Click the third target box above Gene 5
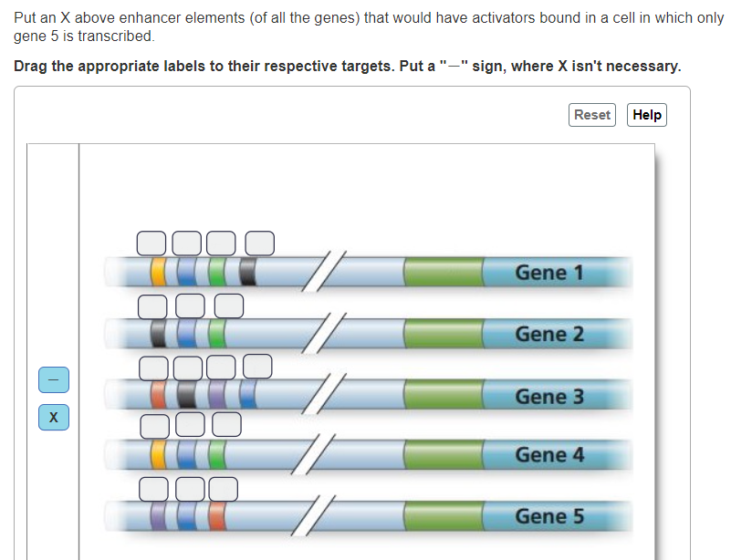This screenshot has width=731, height=560. [x=222, y=489]
